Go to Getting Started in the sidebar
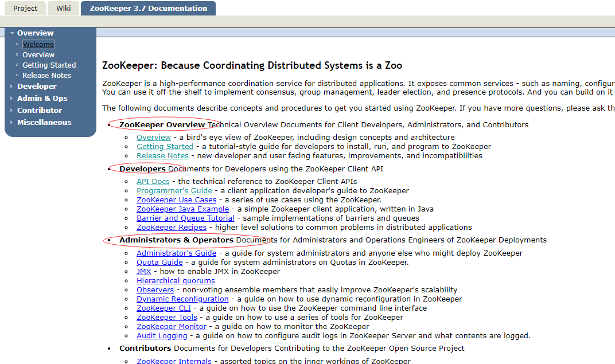This screenshot has height=364, width=615. tap(49, 65)
